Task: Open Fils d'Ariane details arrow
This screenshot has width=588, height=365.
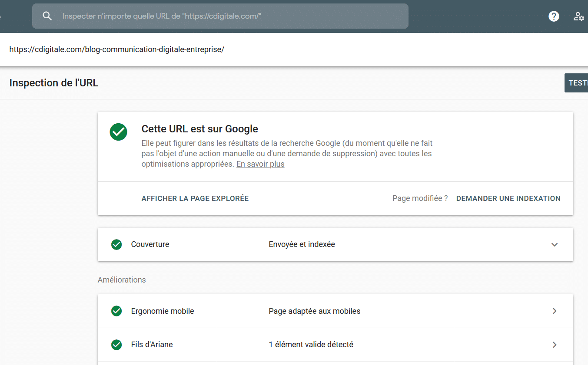Action: [555, 345]
